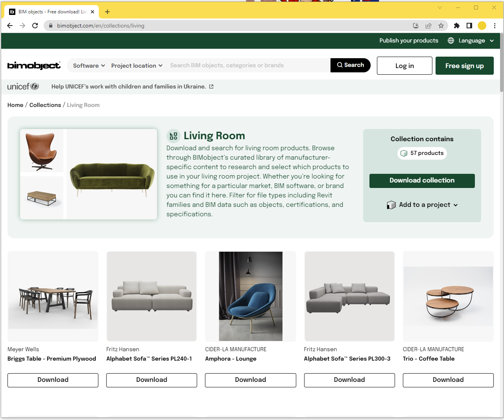
Task: Open a new browser tab
Action: (x=107, y=12)
